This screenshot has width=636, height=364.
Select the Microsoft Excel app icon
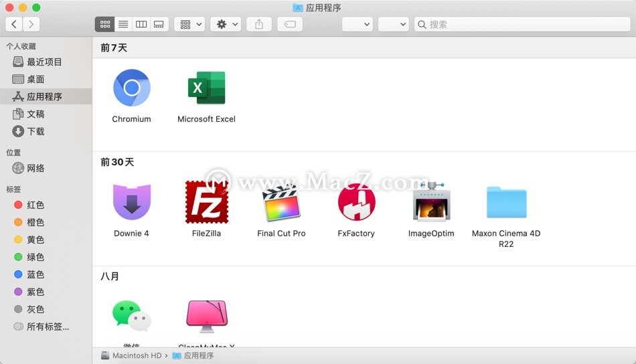206,88
